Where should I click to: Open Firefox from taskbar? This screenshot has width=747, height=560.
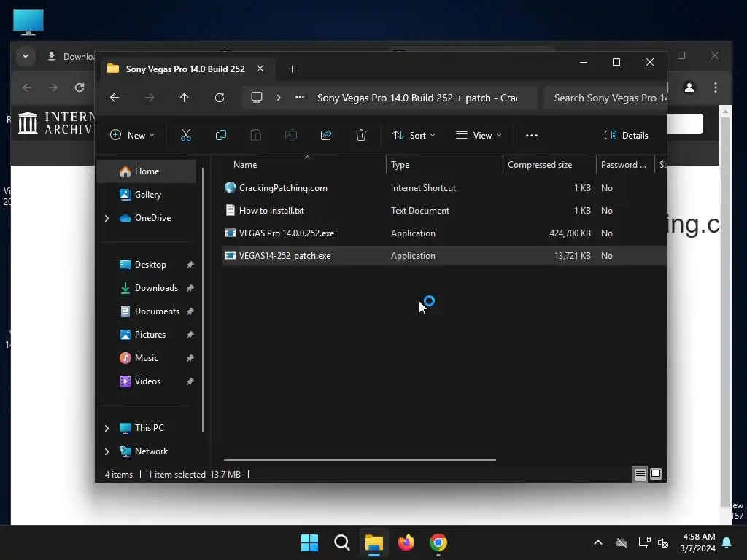pyautogui.click(x=406, y=542)
